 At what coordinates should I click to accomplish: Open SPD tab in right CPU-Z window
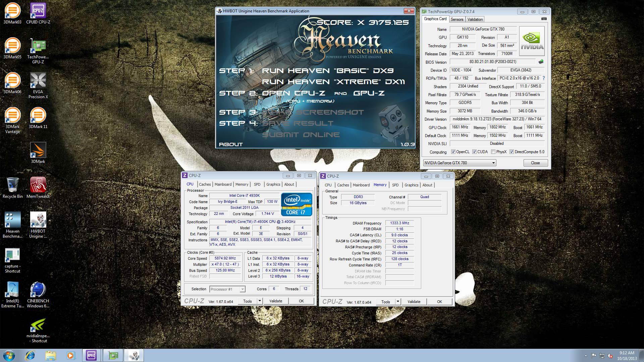pos(395,185)
